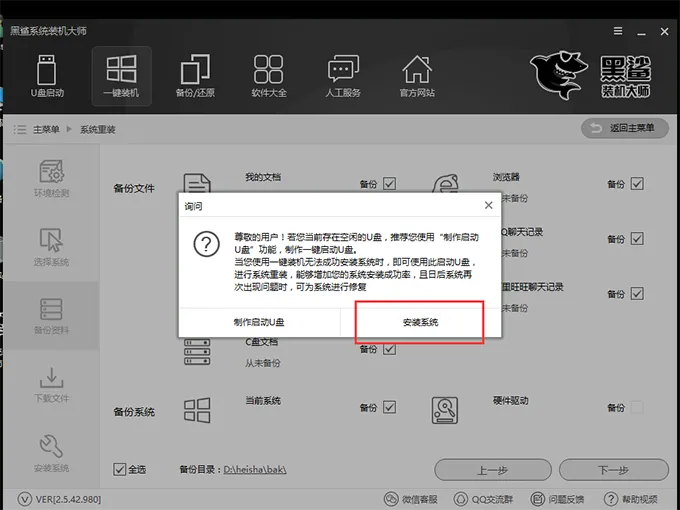This screenshot has width=680, height=510.
Task: Open the hamburger menu in title bar
Action: pos(618,31)
